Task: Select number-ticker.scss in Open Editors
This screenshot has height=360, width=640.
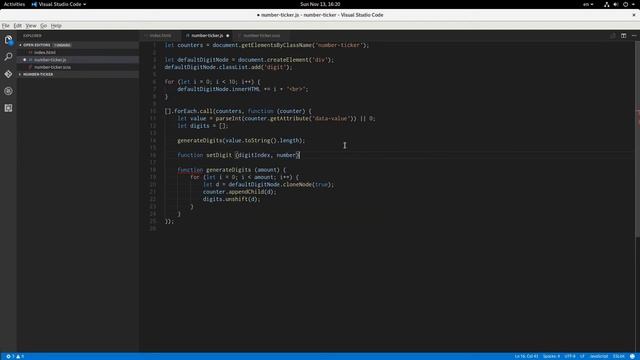Action: (x=78, y=67)
